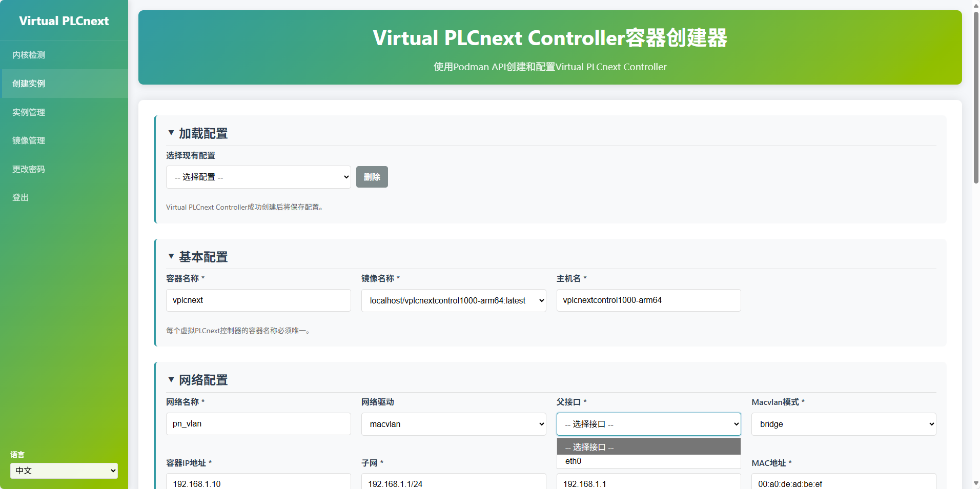Viewport: 980px width, 489px height.
Task: Click the gateway field 192.168.1.1
Action: coord(648,482)
